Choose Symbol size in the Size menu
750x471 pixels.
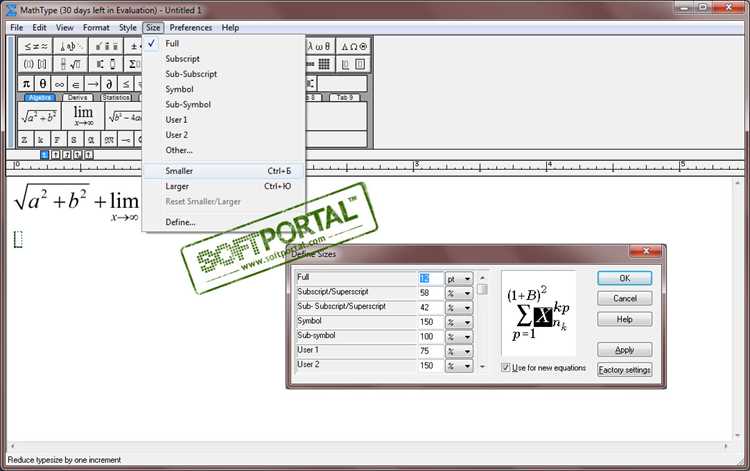(x=224, y=89)
